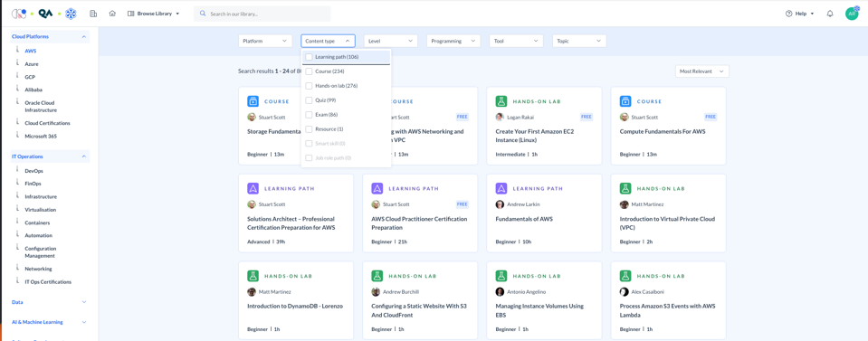
Task: Click the Help question mark icon
Action: [x=789, y=14]
